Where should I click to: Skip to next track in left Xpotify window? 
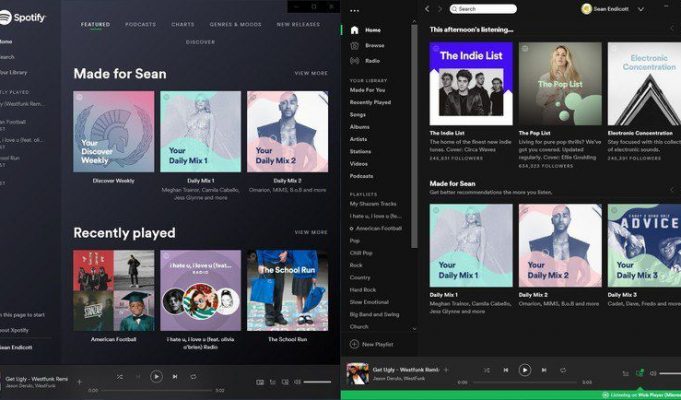pyautogui.click(x=175, y=377)
